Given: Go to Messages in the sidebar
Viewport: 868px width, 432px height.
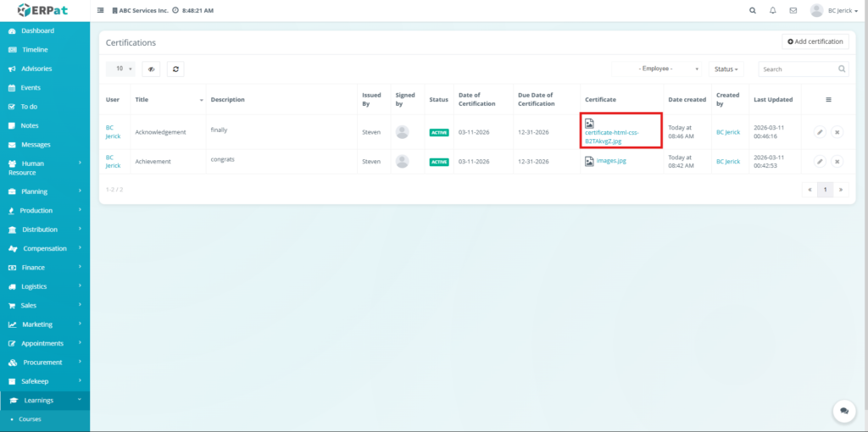Looking at the screenshot, I should click(42, 145).
